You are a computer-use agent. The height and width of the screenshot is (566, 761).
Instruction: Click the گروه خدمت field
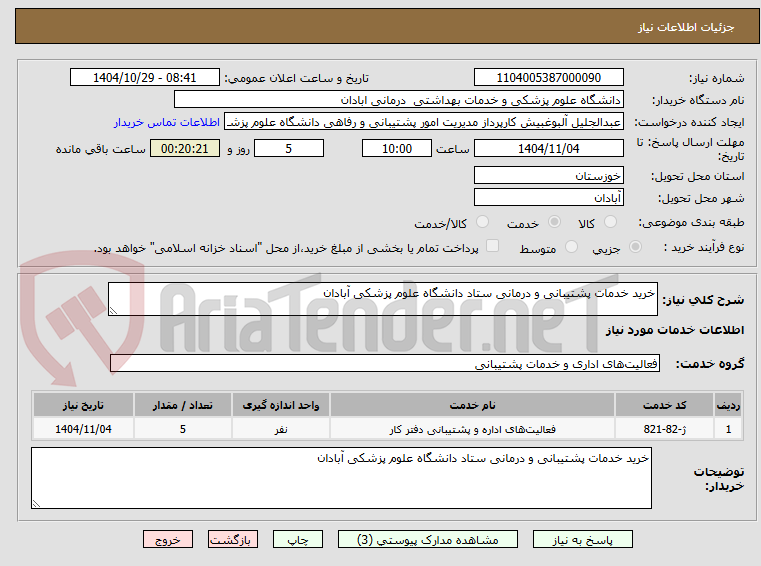tap(384, 364)
